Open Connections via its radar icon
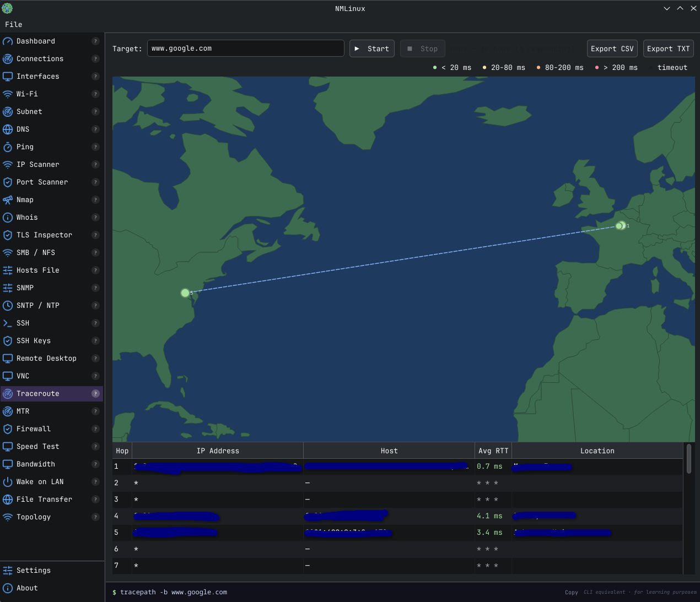 click(8, 59)
